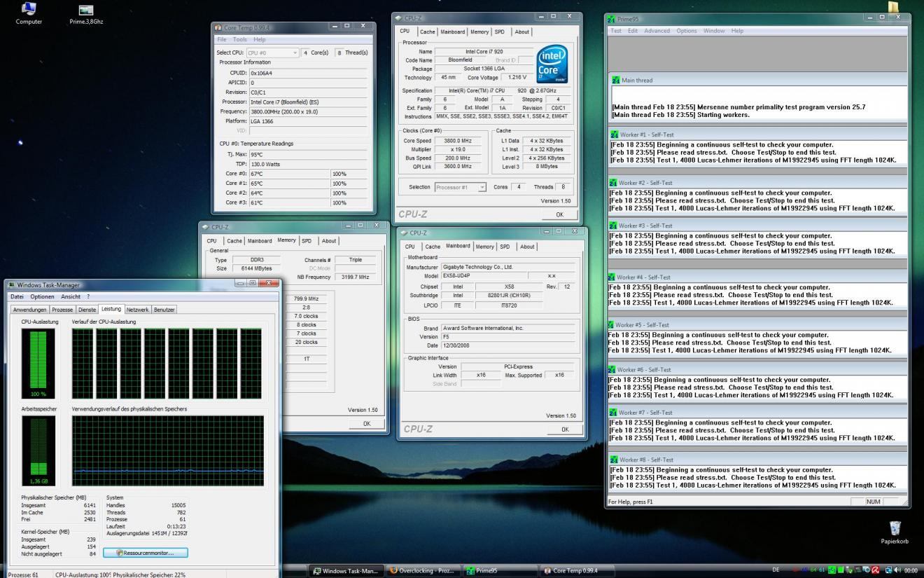Click OK in CPU-Z Memory window
Image resolution: width=924 pixels, height=578 pixels.
366,423
